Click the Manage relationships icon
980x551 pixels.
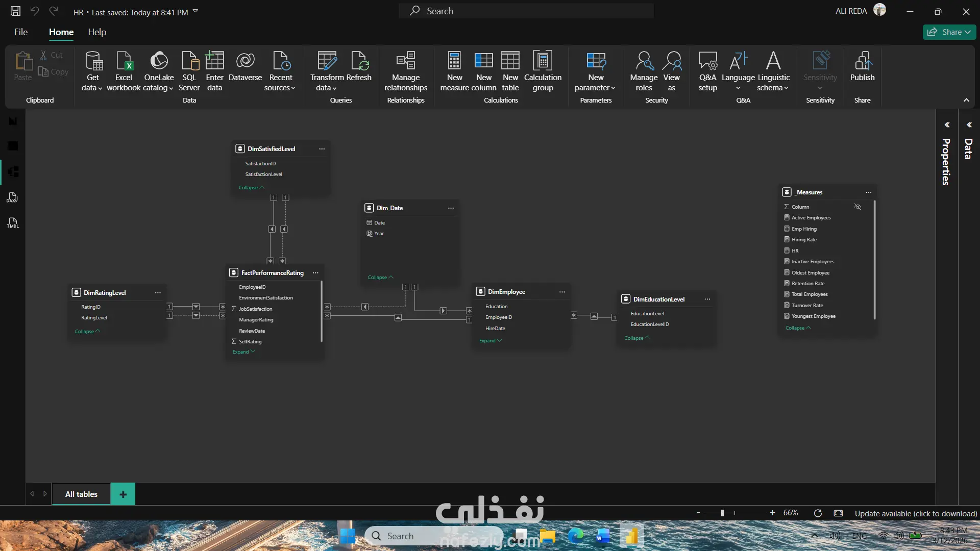pyautogui.click(x=406, y=61)
